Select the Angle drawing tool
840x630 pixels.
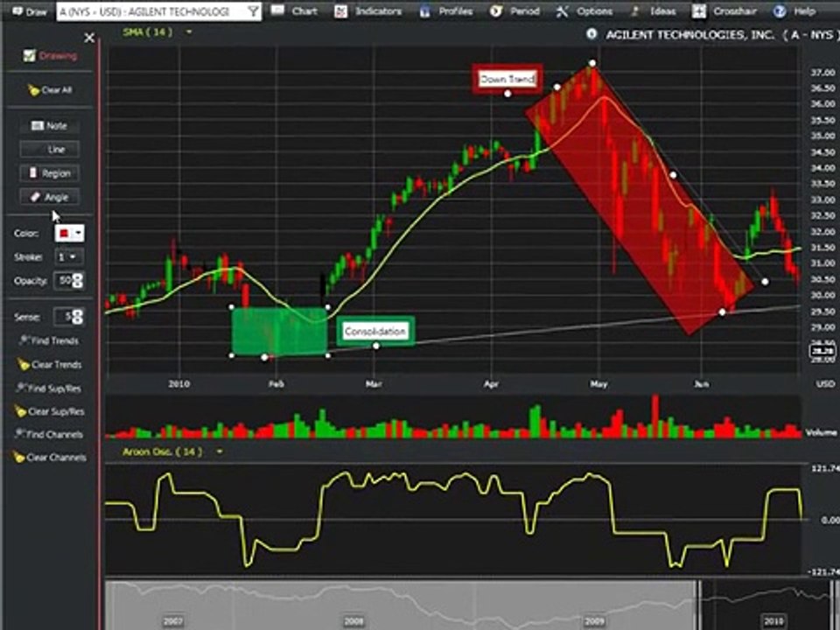[49, 197]
